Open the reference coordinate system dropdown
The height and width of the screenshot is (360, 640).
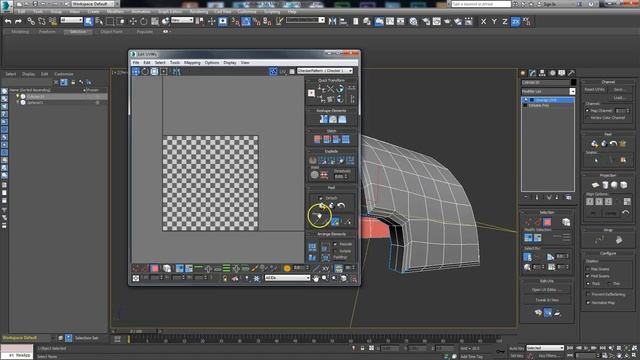pyautogui.click(x=182, y=20)
